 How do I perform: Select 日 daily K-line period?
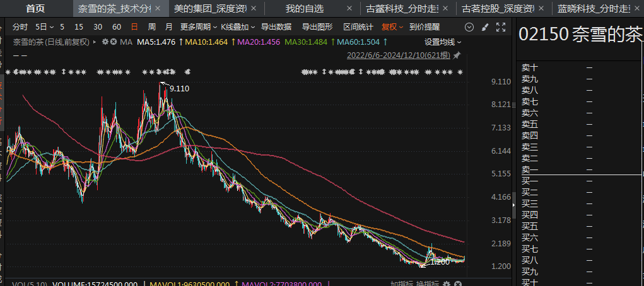pyautogui.click(x=134, y=27)
